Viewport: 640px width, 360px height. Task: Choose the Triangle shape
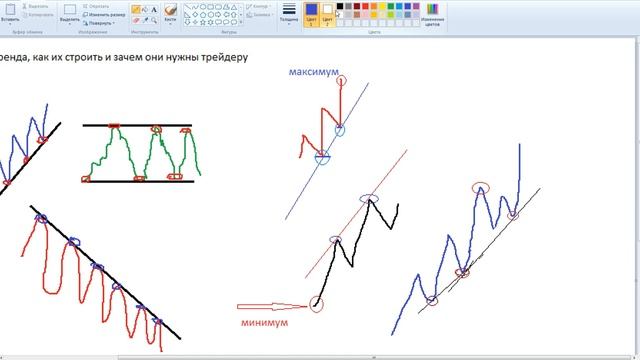(x=234, y=7)
